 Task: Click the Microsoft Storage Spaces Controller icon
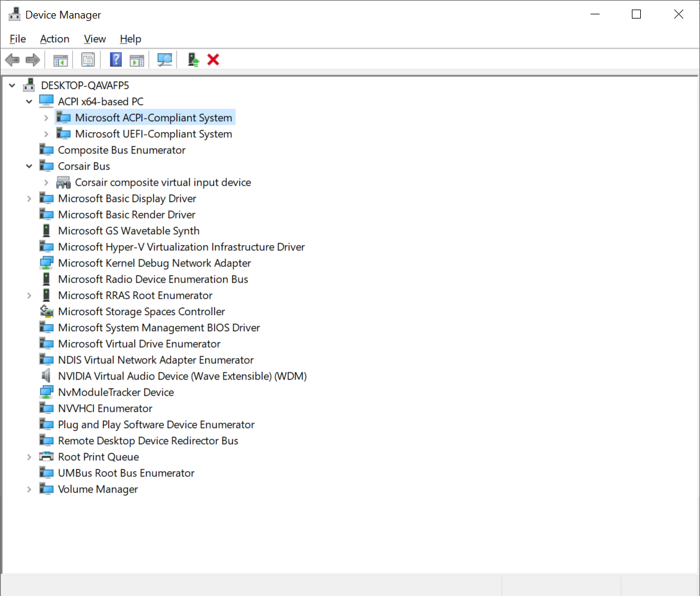pyautogui.click(x=47, y=311)
